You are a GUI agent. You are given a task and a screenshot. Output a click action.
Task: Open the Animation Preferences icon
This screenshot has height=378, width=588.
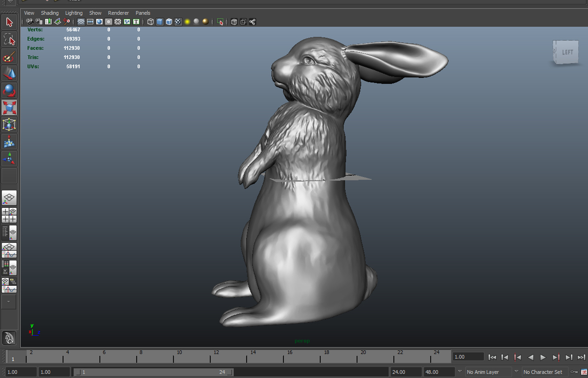coord(584,372)
